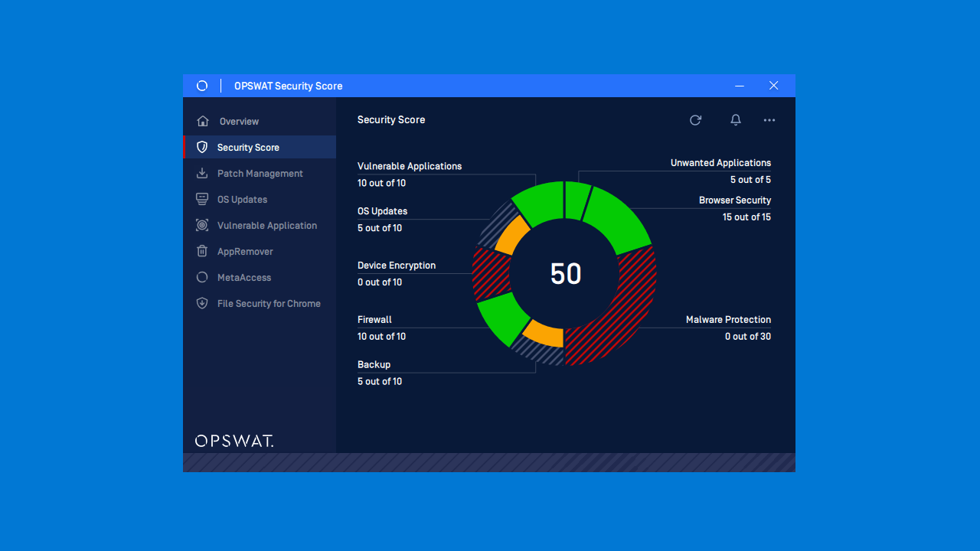Click the MetaAccess circle icon
Viewport: 980px width, 551px height.
tap(202, 277)
